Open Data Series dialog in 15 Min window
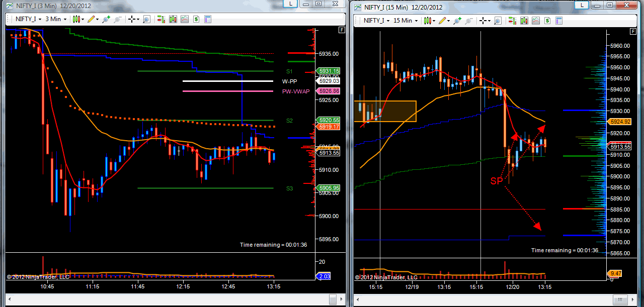 (x=524, y=21)
